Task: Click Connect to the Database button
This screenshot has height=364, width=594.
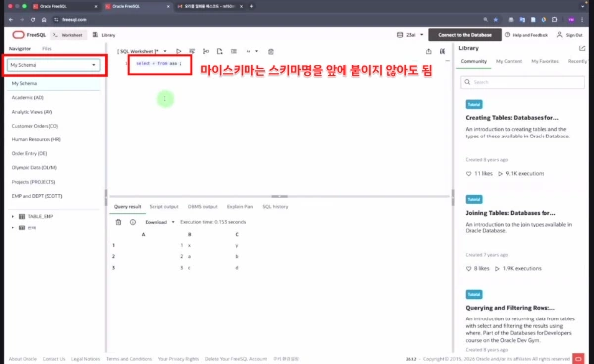Action: pos(465,35)
